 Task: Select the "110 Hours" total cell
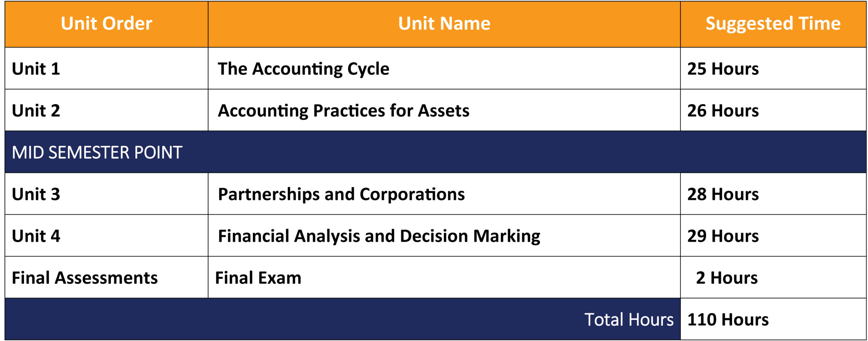(728, 320)
